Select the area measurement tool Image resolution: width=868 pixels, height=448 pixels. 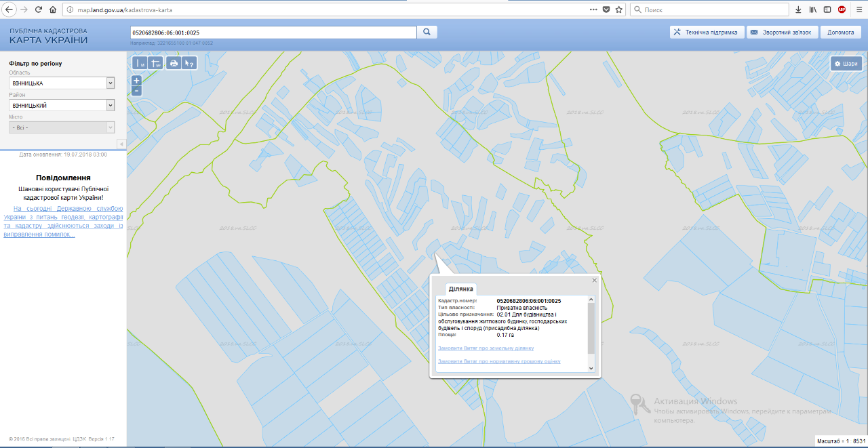coord(156,63)
